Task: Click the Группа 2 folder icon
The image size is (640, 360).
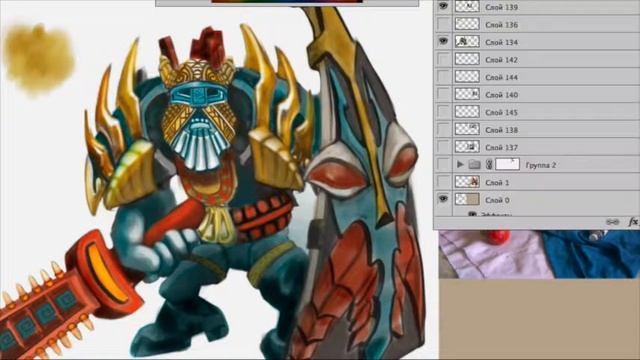Action: 474,164
